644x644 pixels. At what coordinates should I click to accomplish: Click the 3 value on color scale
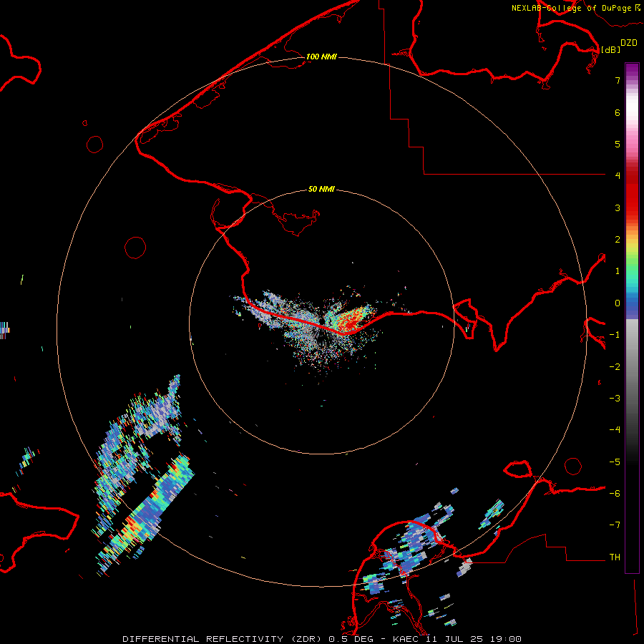point(618,208)
